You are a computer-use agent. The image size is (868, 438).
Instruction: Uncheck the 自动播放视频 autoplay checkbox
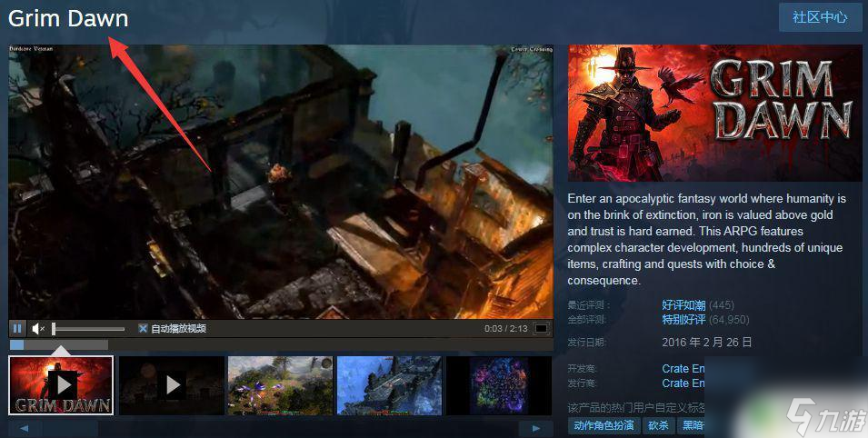tap(143, 328)
